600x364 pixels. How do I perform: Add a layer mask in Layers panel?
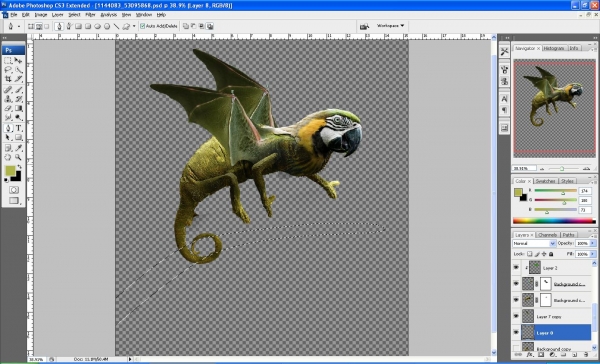[541, 355]
